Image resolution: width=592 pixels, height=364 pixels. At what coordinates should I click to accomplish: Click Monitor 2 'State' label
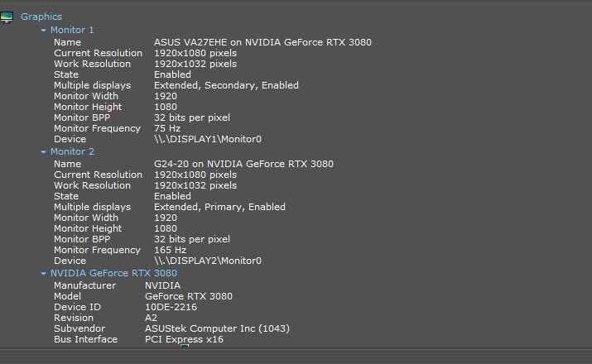[x=66, y=196]
